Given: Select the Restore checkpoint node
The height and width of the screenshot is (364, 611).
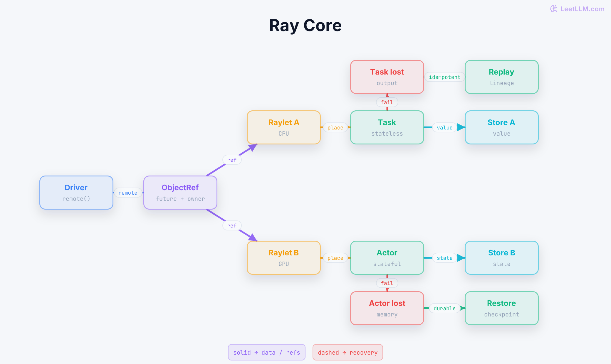Looking at the screenshot, I should (x=502, y=308).
